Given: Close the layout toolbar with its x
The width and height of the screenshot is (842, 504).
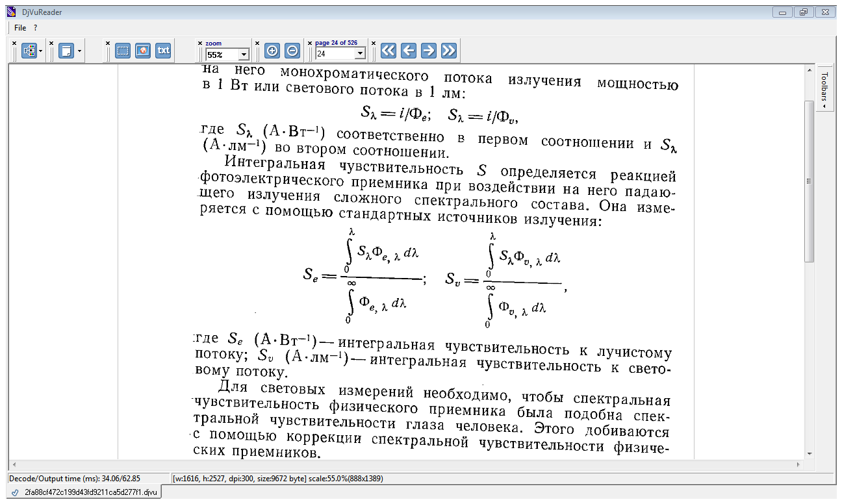Looking at the screenshot, I should pyautogui.click(x=14, y=43).
